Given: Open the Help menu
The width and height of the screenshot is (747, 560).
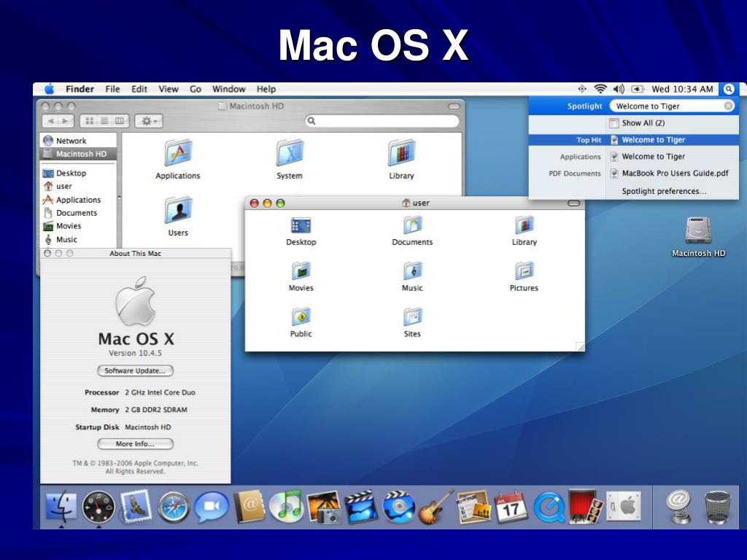Looking at the screenshot, I should (x=266, y=89).
